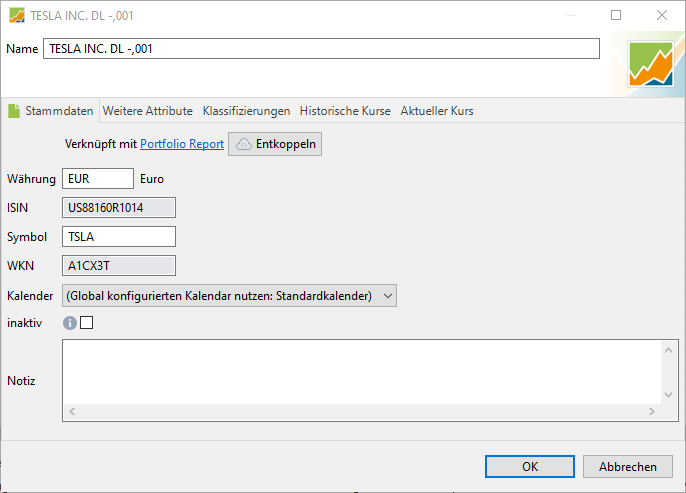Follow the Portfolio Report link
Viewport: 686px width, 493px height.
182,144
